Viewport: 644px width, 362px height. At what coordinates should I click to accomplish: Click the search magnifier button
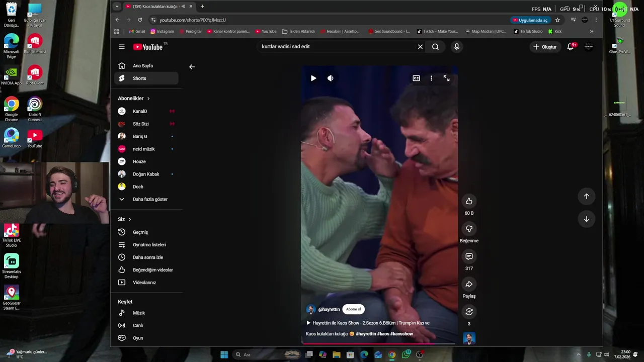coord(435,47)
